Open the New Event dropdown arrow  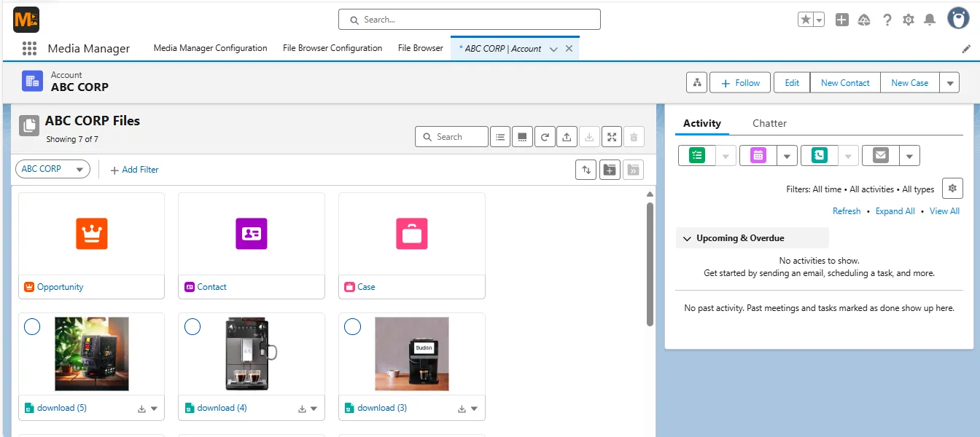click(x=787, y=155)
